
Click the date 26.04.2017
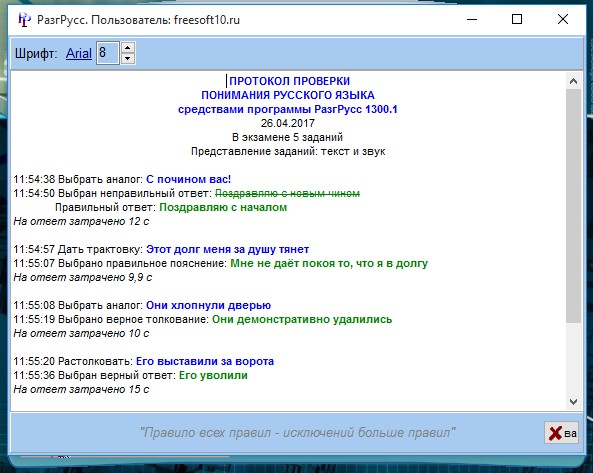288,123
